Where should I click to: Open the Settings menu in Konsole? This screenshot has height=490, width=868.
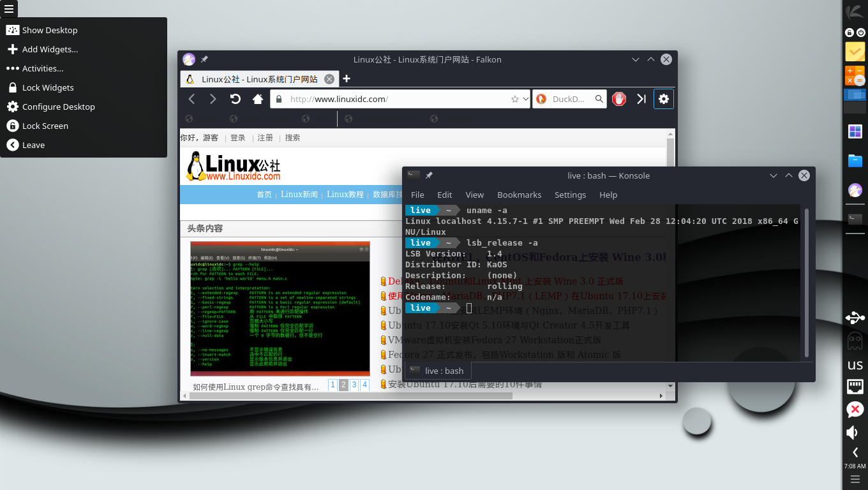click(570, 195)
